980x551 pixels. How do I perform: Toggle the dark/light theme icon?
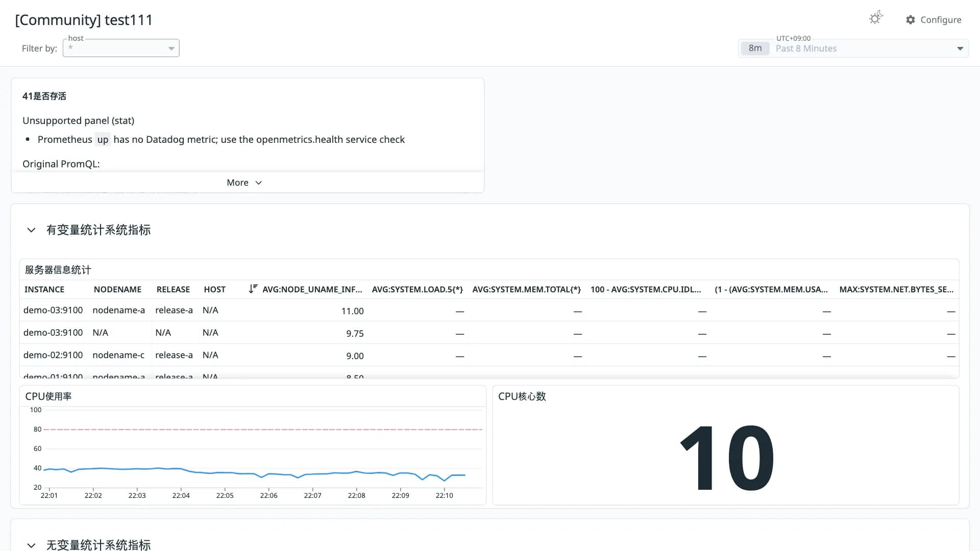click(876, 18)
